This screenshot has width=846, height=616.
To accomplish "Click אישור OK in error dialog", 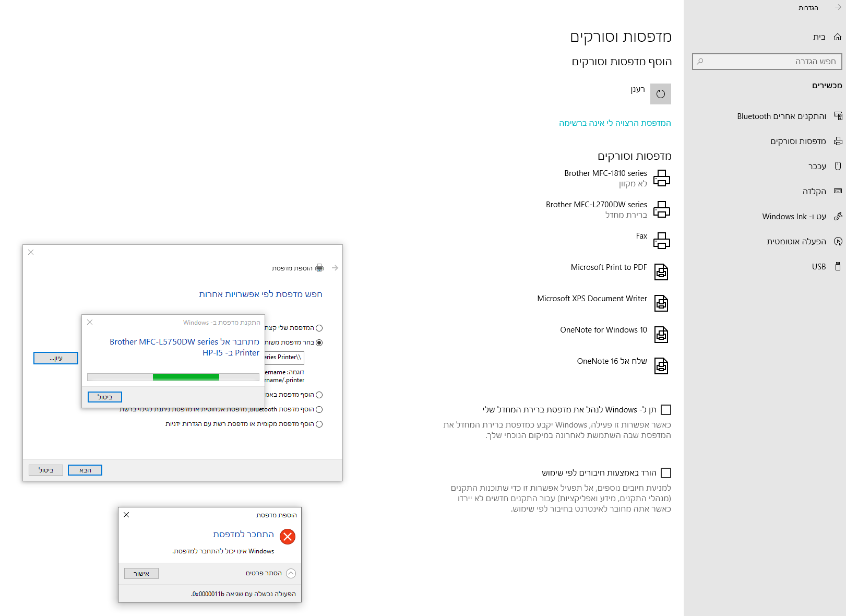I will coord(141,574).
